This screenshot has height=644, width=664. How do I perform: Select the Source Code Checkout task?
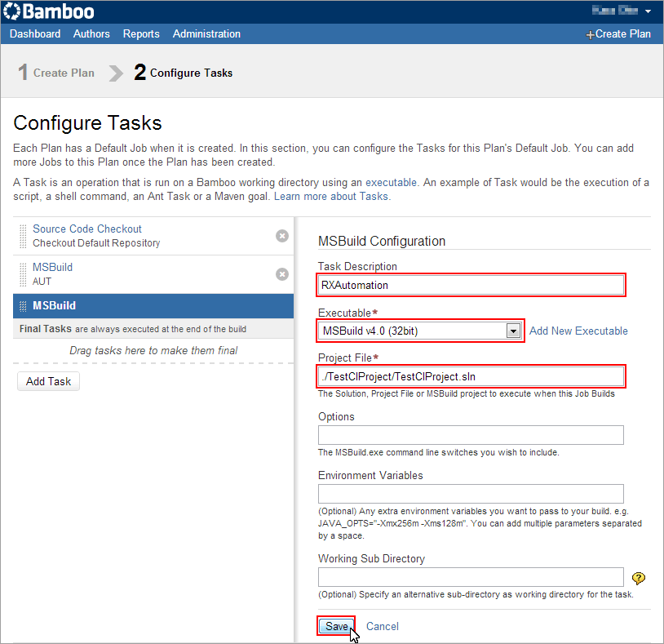pyautogui.click(x=153, y=236)
